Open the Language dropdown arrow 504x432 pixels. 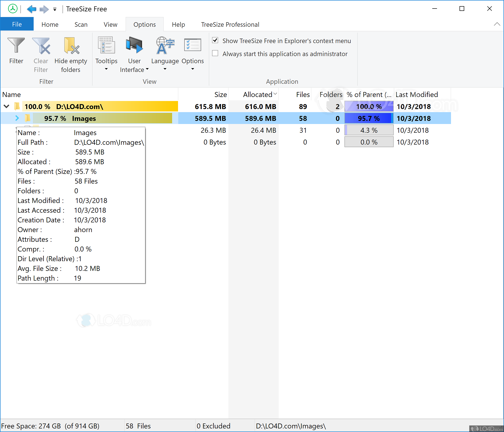point(165,69)
